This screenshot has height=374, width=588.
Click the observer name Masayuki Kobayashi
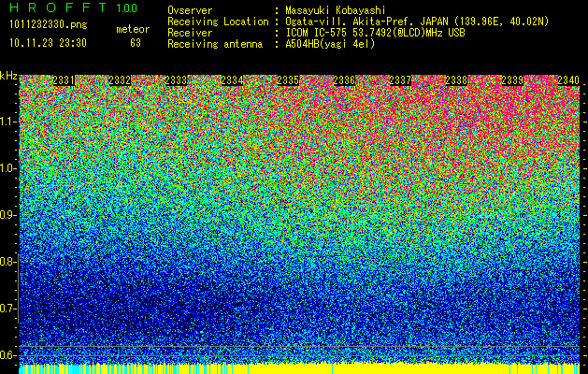pyautogui.click(x=336, y=10)
